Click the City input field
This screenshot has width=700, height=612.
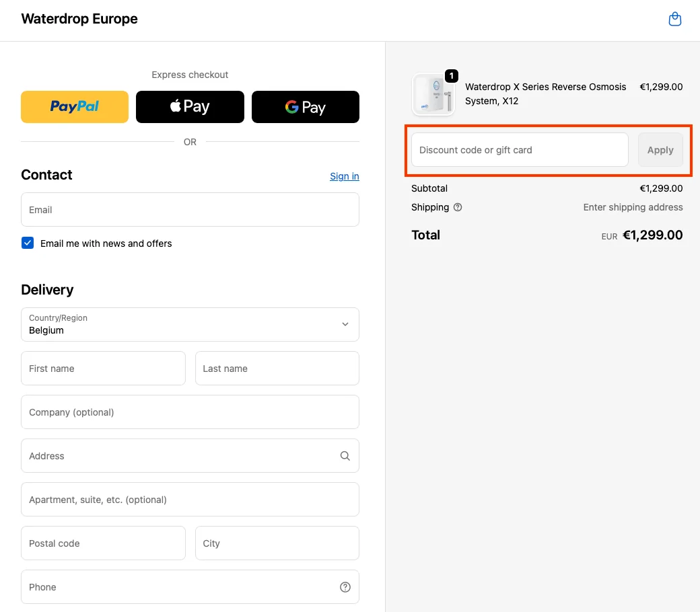coord(277,543)
